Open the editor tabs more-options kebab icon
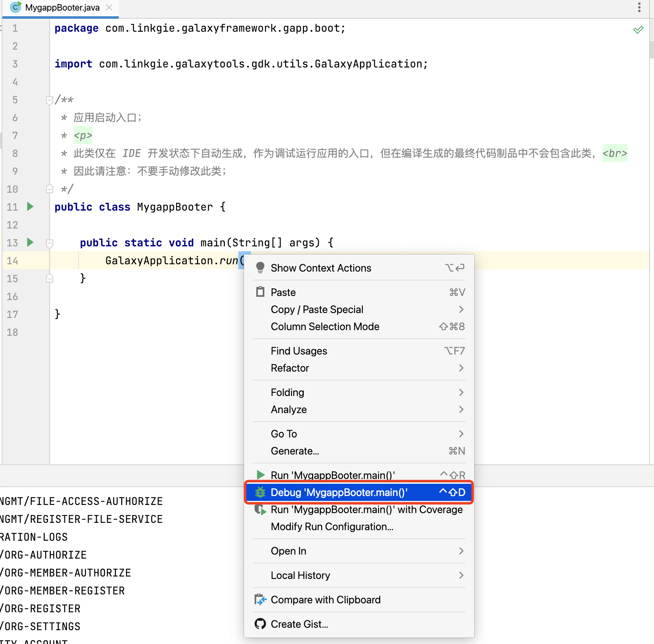Viewport: 654px width, 644px height. 639,7
